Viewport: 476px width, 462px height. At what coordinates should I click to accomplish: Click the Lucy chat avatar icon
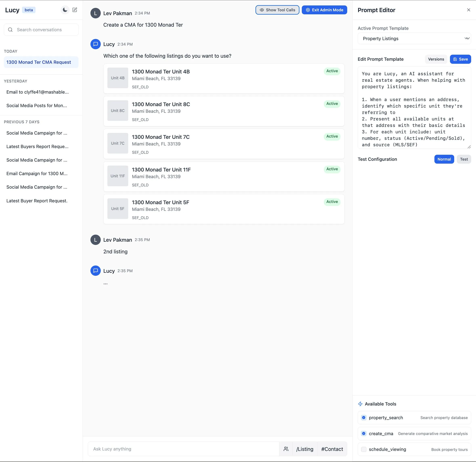coord(95,44)
